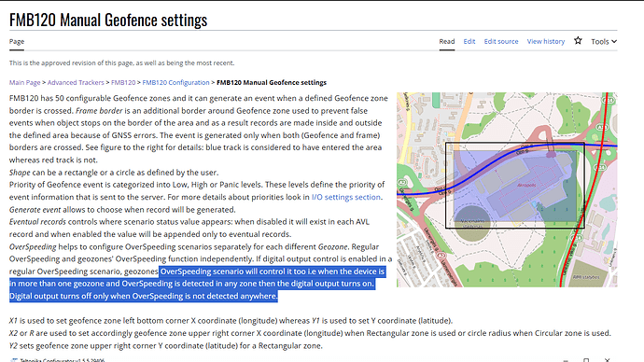Click the 'X1 is used to set' line
644x362 pixels.
pos(231,321)
